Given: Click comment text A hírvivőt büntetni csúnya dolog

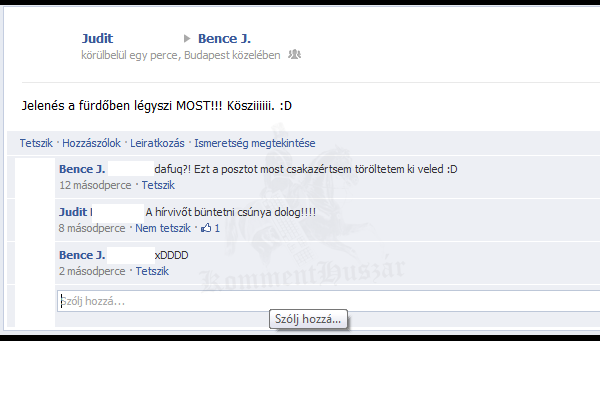Looking at the screenshot, I should point(231,212).
